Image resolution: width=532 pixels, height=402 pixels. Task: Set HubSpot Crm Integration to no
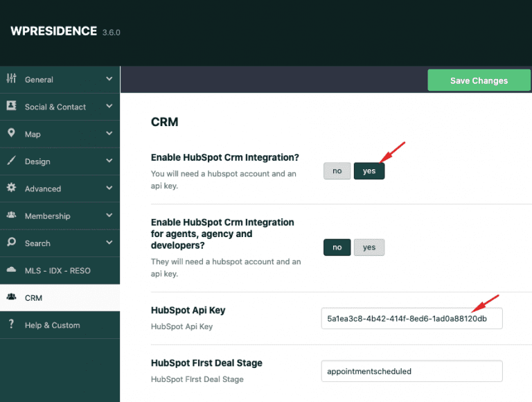(337, 171)
